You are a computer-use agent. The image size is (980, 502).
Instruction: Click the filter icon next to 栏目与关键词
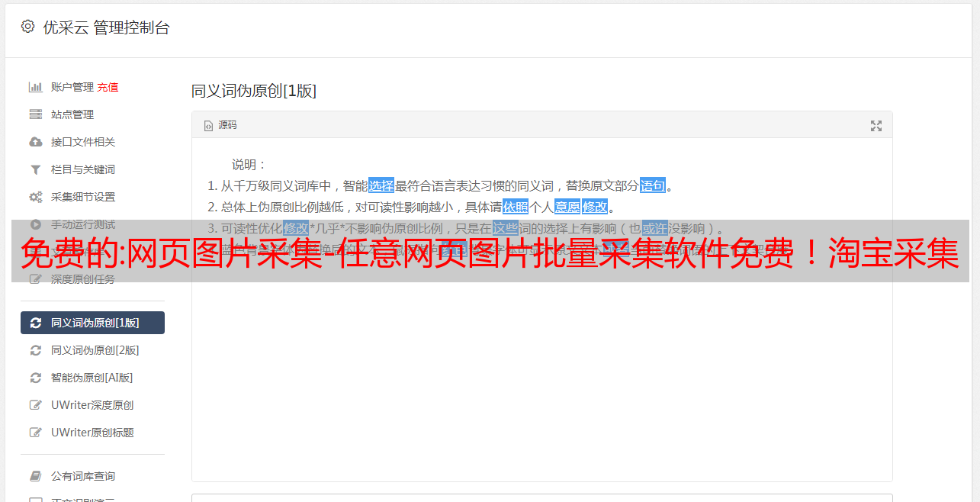[x=35, y=169]
